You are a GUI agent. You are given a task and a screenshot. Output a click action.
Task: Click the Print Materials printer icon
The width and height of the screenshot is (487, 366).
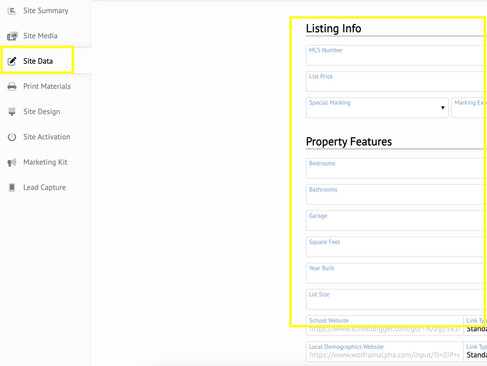(12, 86)
